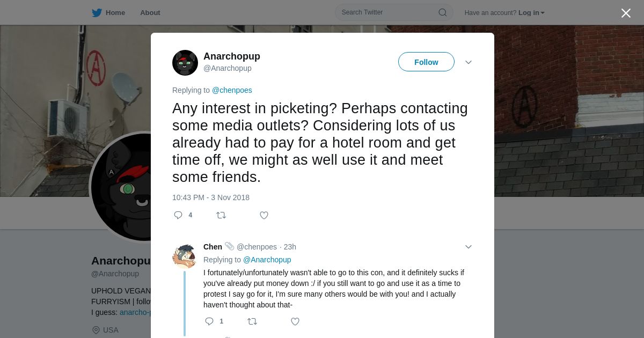Open the Home menu item
The width and height of the screenshot is (644, 338).
point(115,13)
